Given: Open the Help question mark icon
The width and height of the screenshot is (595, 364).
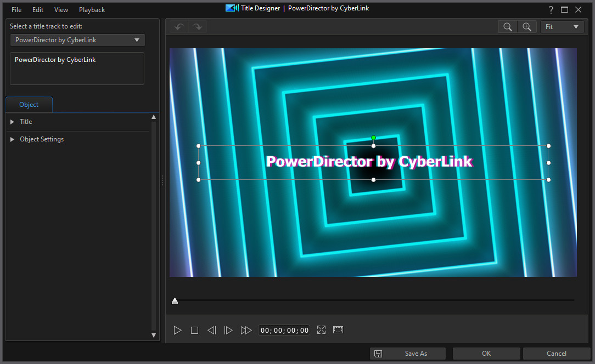Looking at the screenshot, I should pos(551,9).
